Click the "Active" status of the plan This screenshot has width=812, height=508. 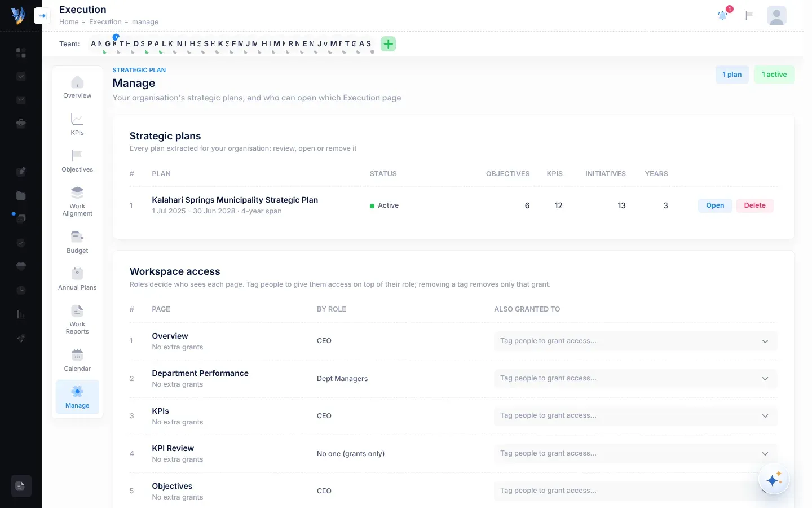(x=384, y=205)
